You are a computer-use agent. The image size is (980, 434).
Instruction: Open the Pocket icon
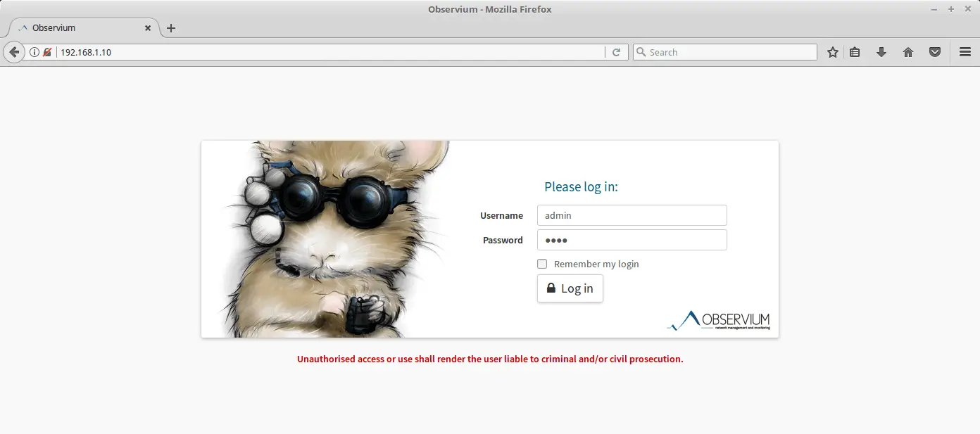pyautogui.click(x=935, y=52)
